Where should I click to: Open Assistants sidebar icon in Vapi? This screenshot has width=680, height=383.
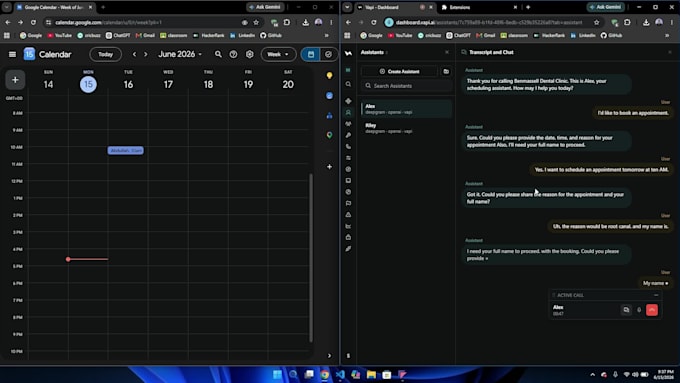coord(348,112)
